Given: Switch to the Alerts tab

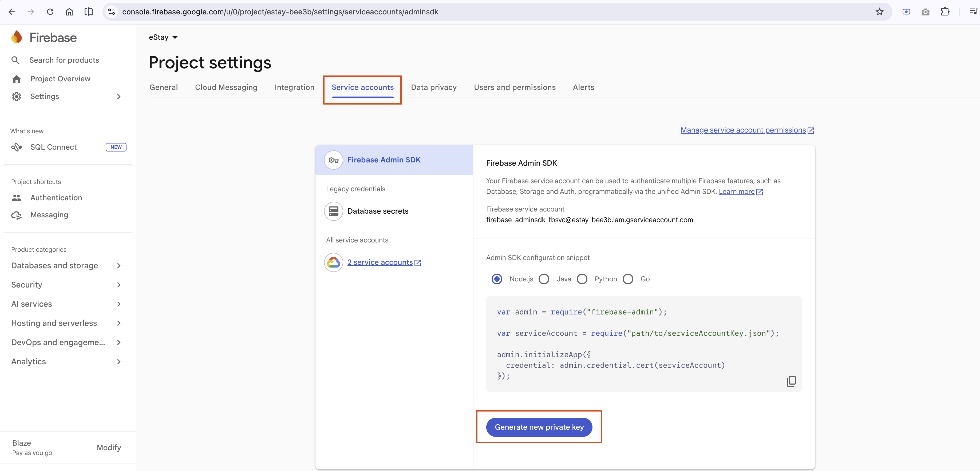Looking at the screenshot, I should [584, 87].
